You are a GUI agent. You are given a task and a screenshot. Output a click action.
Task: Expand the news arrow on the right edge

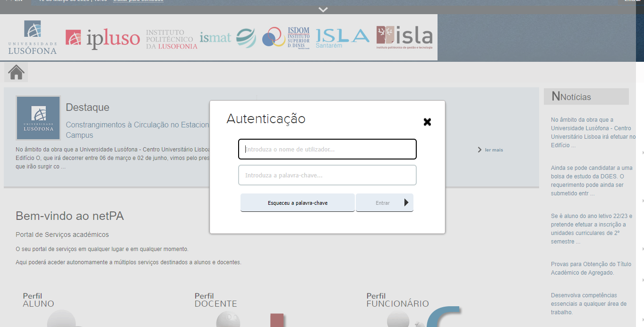642,152
